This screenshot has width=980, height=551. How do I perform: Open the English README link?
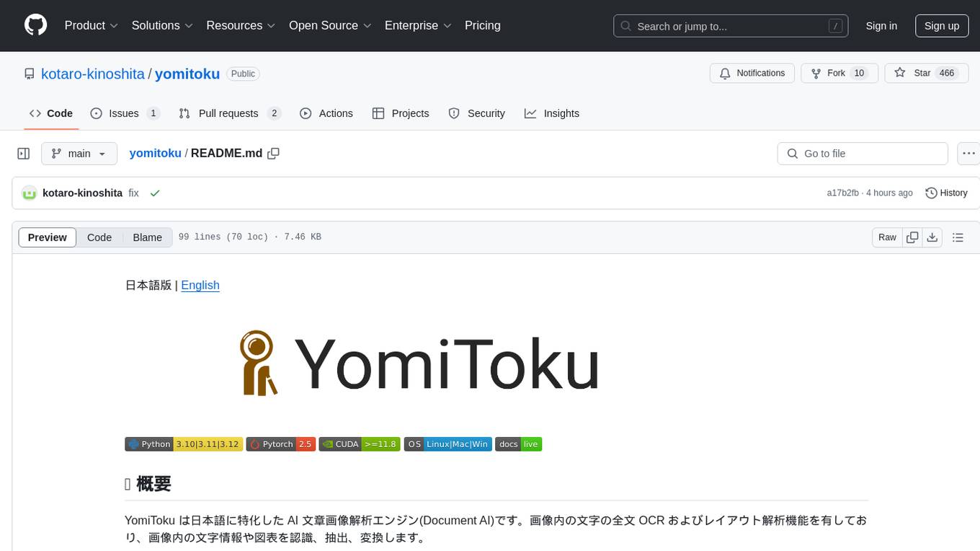coord(200,285)
